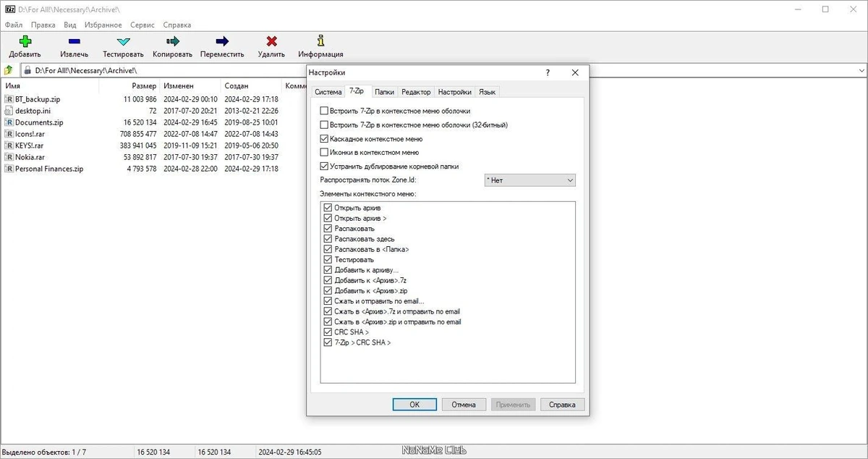Click the Удалить (Delete) red X icon
Viewport: 868px width, 459px height.
271,41
